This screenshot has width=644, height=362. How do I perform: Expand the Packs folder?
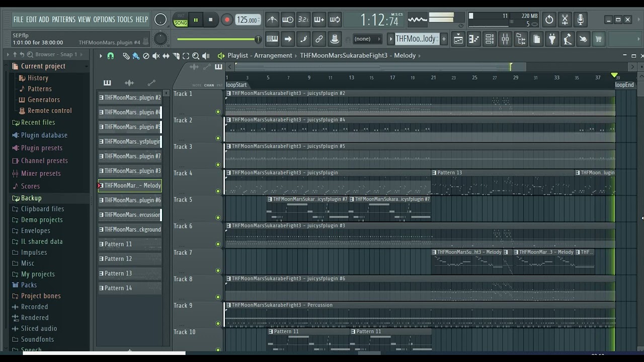pos(29,285)
